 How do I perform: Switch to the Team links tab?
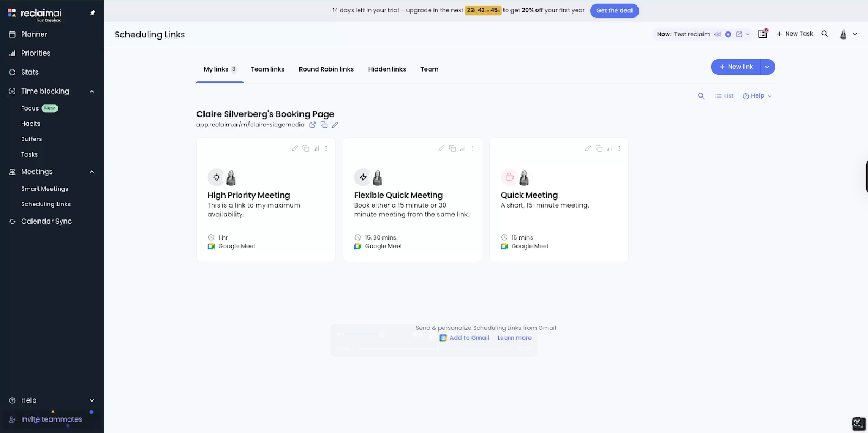[x=267, y=69]
